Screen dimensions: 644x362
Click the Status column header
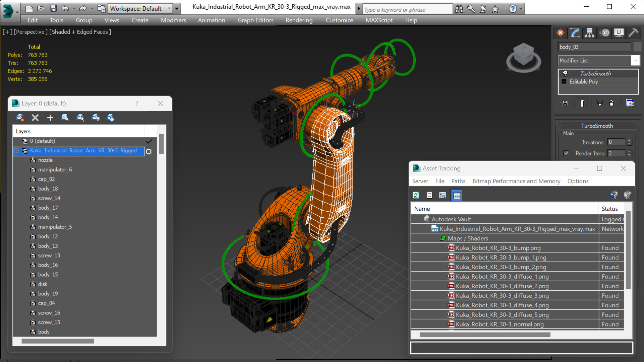[x=611, y=209]
